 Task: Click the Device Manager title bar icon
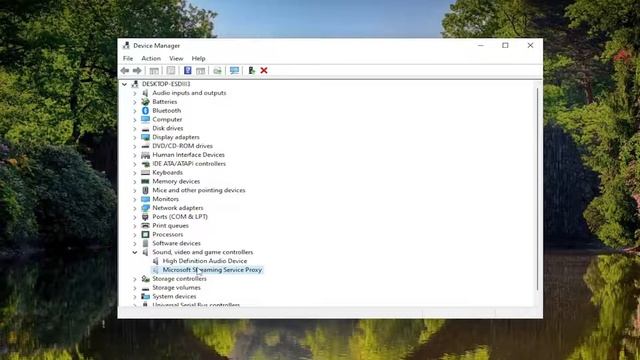pyautogui.click(x=126, y=46)
